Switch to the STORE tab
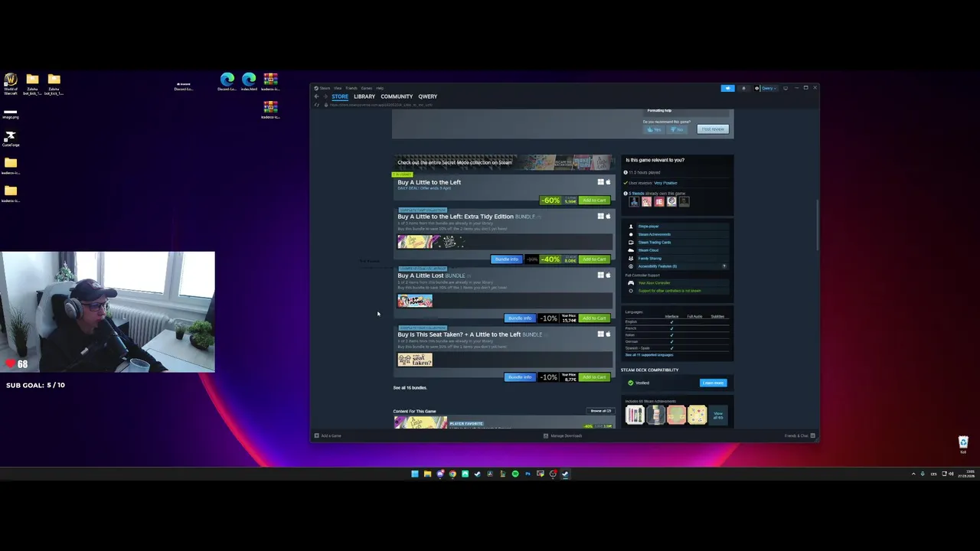 [340, 96]
